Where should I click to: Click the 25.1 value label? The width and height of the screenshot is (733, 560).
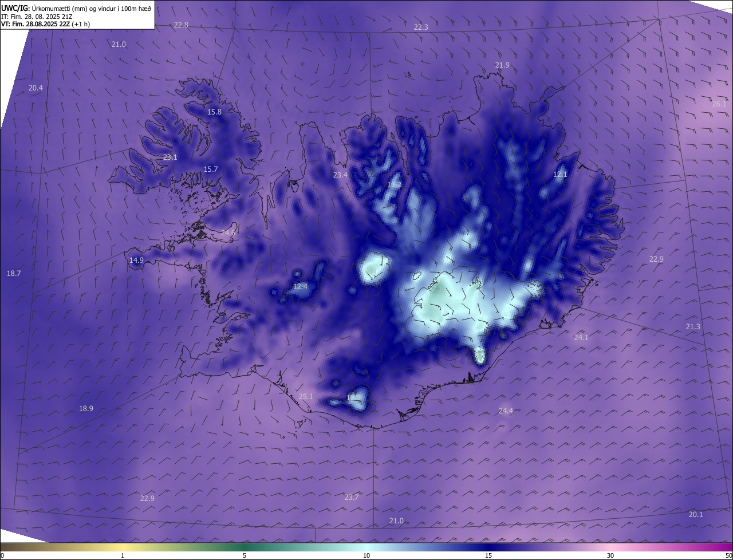[x=306, y=396]
